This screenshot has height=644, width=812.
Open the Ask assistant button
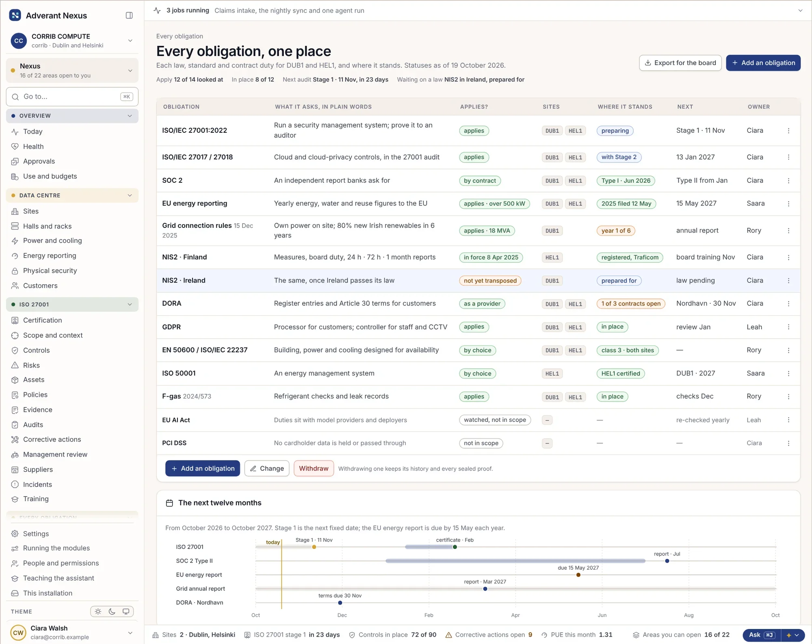pos(762,635)
